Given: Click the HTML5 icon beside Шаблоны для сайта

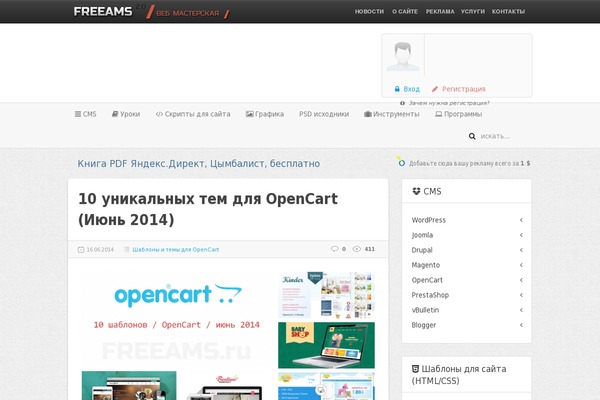Looking at the screenshot, I should pyautogui.click(x=415, y=369).
